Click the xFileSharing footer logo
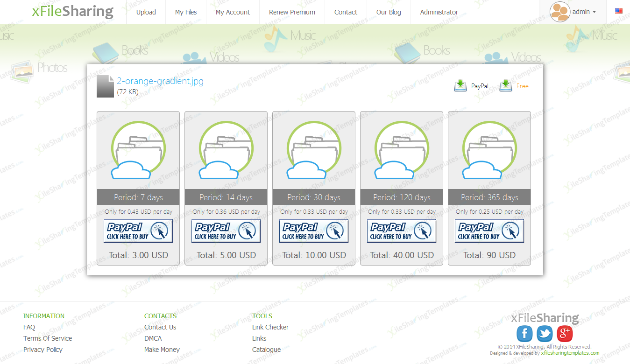The image size is (630, 364). click(x=545, y=318)
